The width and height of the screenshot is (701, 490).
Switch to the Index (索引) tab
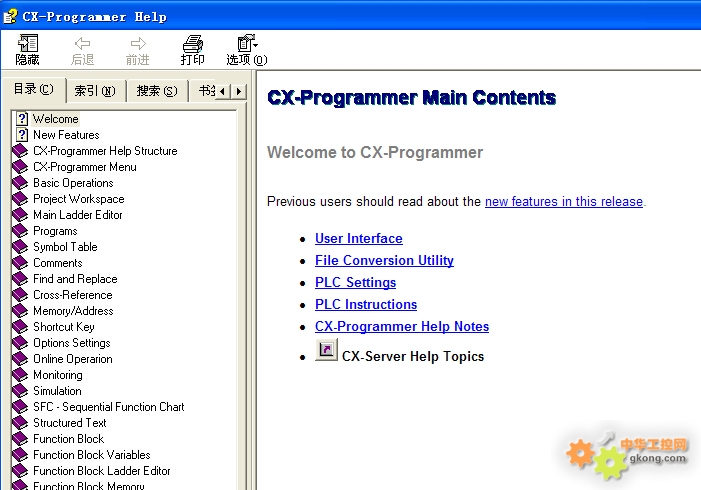click(95, 91)
